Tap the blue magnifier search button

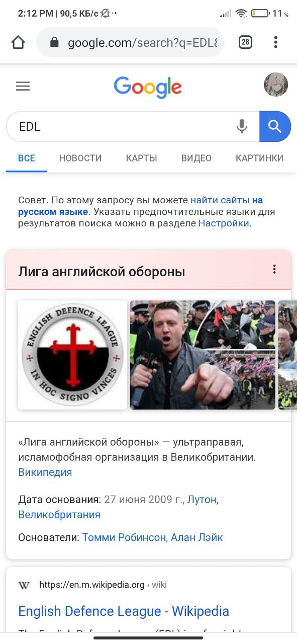tap(275, 126)
